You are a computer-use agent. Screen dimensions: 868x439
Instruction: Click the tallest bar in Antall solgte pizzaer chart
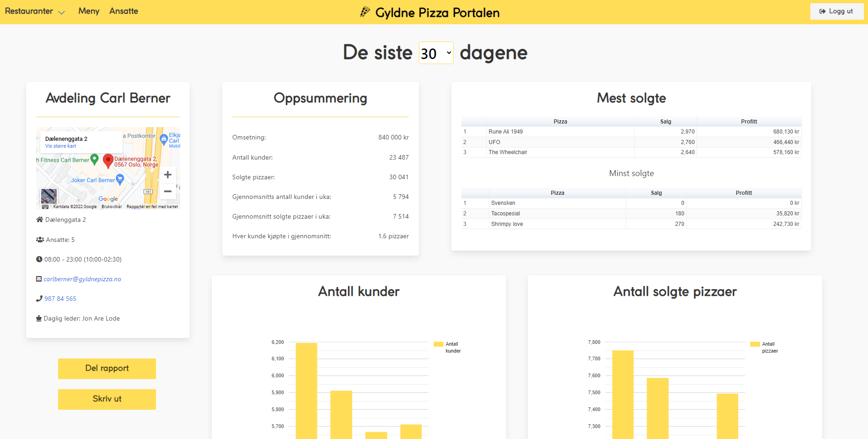click(623, 395)
